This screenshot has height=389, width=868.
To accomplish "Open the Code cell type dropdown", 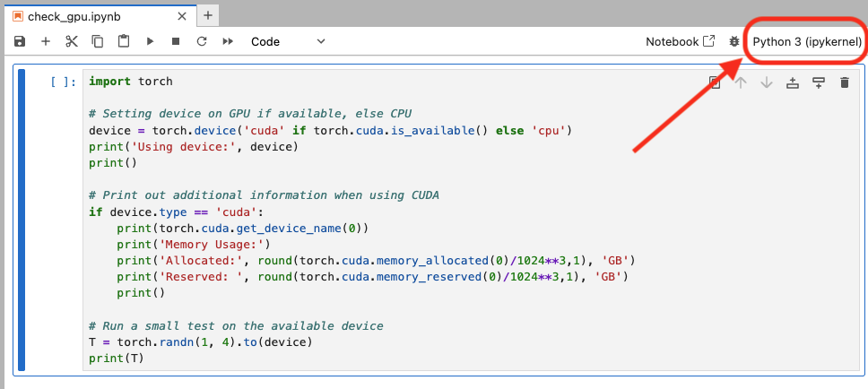I will (287, 41).
